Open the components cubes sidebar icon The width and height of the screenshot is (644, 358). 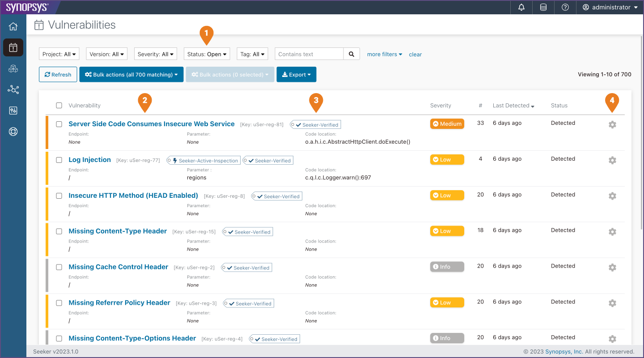(13, 68)
